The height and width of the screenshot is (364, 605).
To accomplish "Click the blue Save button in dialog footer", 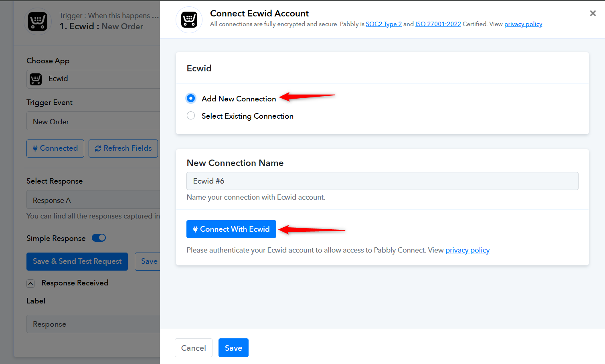I will coord(233,348).
